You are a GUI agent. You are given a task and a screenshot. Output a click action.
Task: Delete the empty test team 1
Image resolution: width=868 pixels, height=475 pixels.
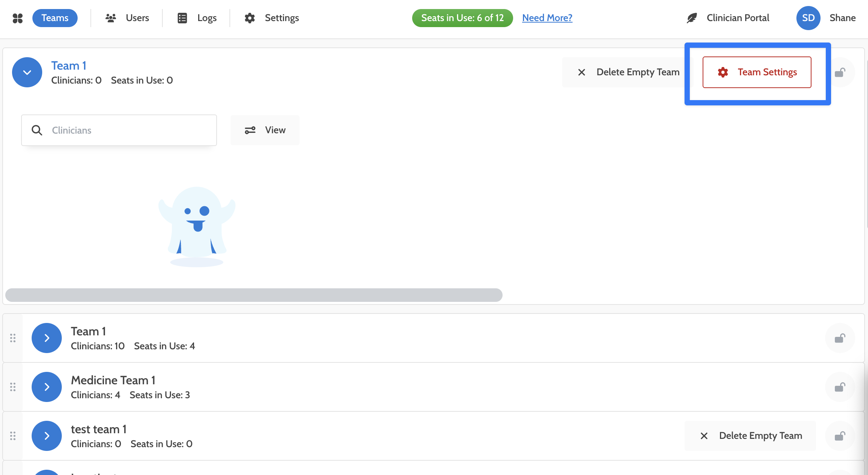coord(750,436)
